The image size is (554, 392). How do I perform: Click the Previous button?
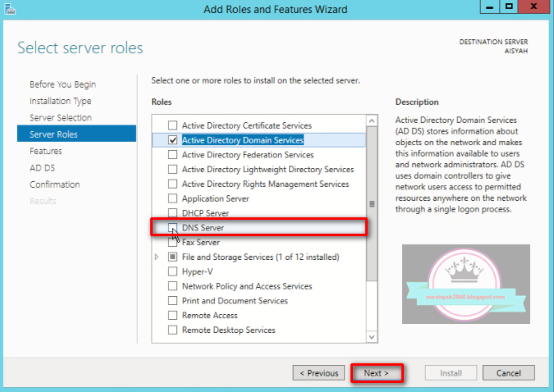pos(318,373)
